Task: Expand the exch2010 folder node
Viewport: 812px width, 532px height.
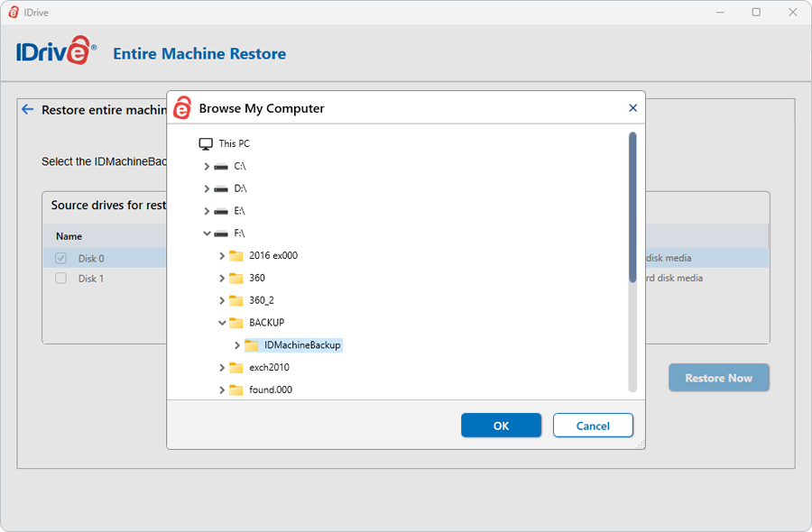Action: point(222,367)
